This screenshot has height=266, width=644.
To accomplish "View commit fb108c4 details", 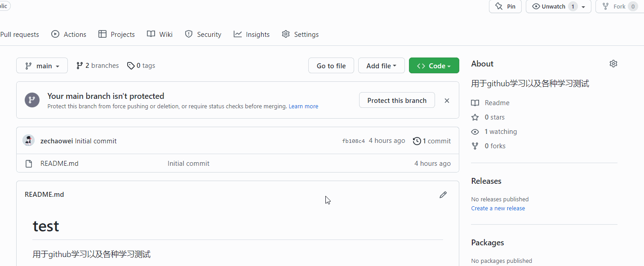I will 353,141.
